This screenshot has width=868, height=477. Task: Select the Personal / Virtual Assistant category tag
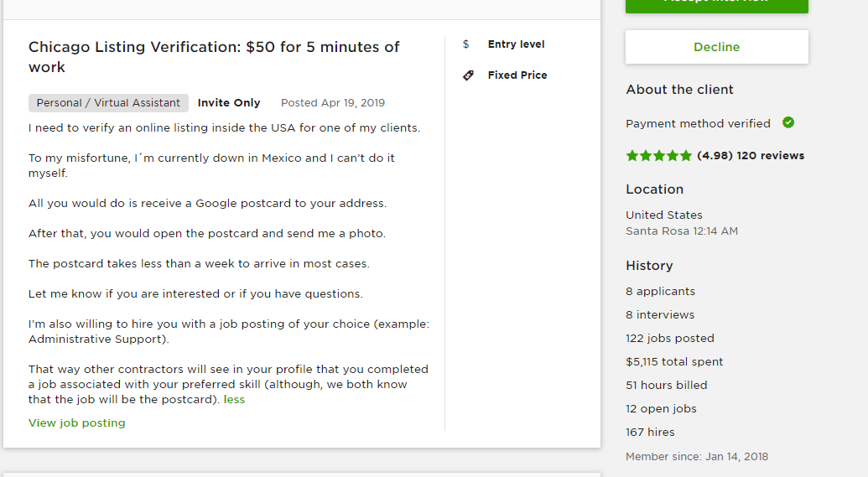pos(108,103)
